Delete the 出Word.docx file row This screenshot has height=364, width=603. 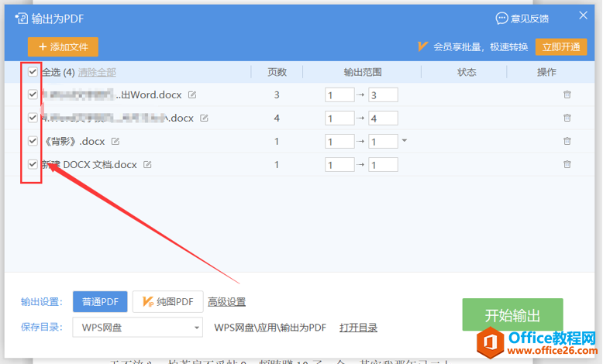click(x=567, y=94)
